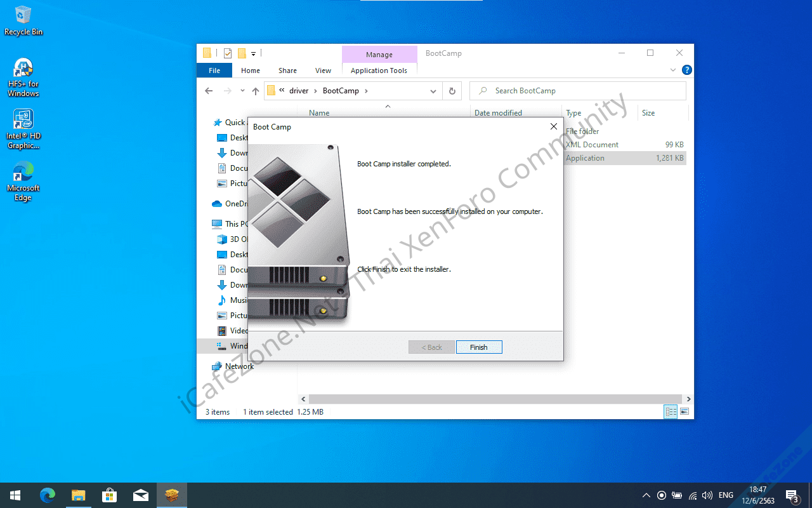This screenshot has width=812, height=508.
Task: Switch to large icons view layout
Action: 684,411
